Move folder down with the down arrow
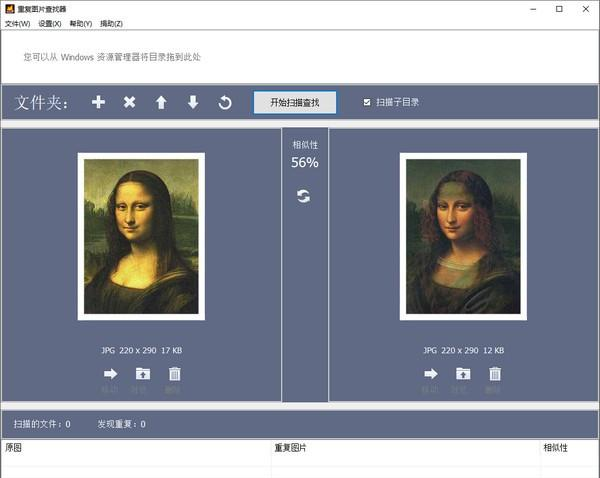 (193, 102)
